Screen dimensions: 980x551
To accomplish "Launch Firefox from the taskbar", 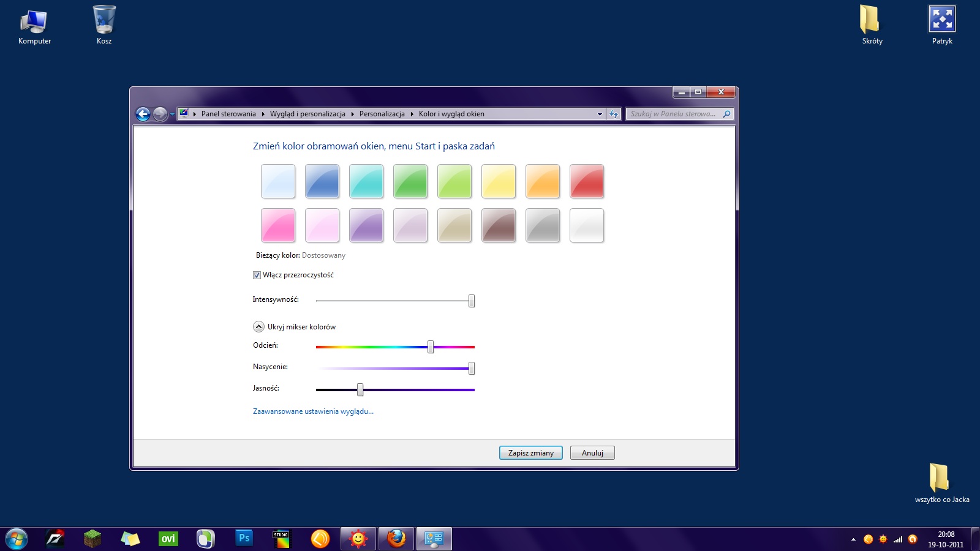I will pyautogui.click(x=396, y=539).
